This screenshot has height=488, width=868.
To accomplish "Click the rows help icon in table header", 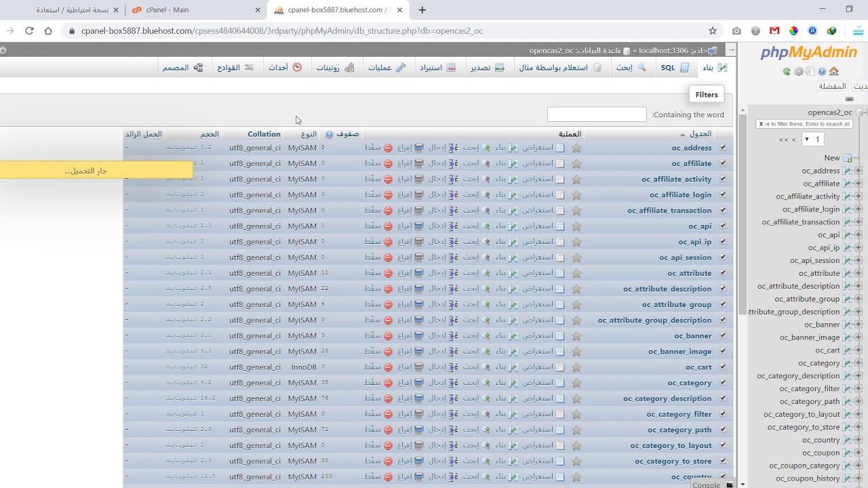I will tap(330, 134).
